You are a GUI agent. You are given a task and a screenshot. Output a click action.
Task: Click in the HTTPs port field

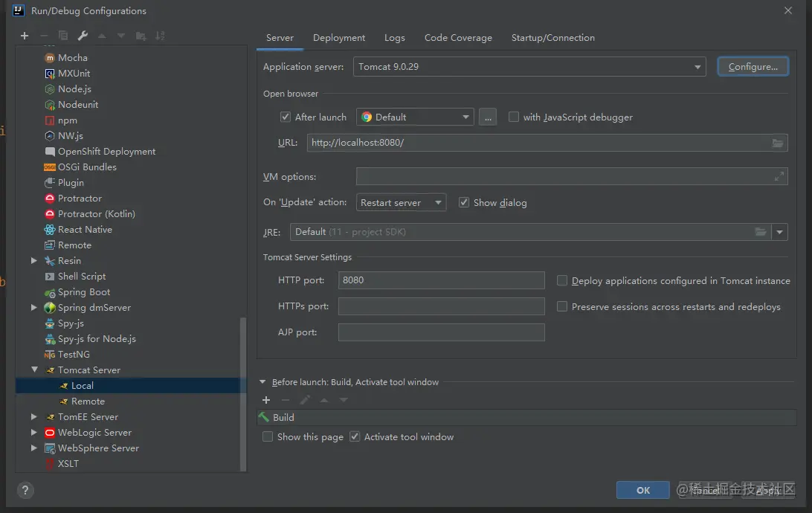(441, 306)
